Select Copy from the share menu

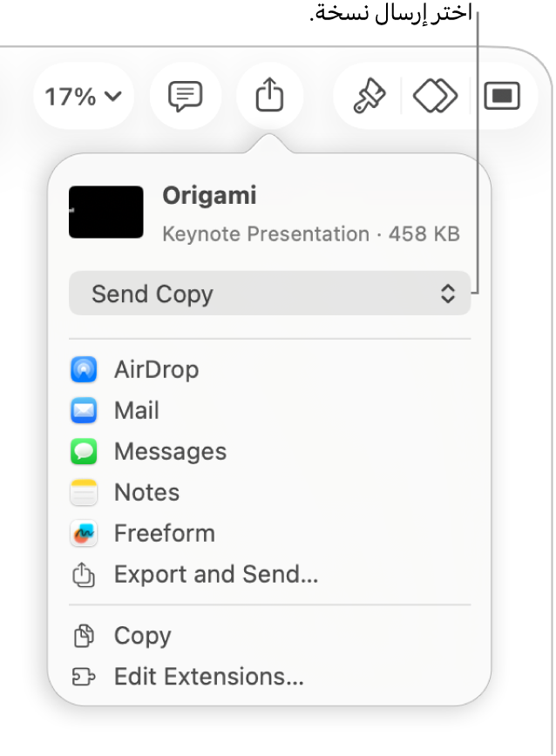point(142,636)
